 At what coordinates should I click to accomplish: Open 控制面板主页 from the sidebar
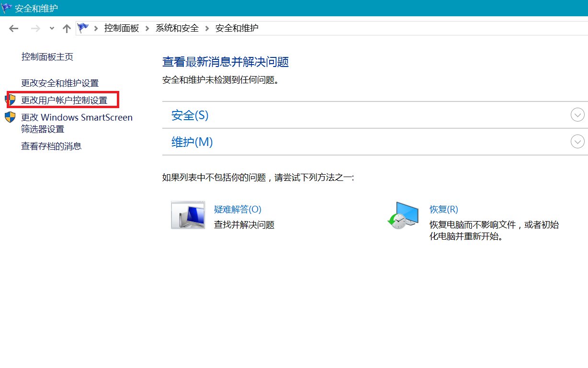[47, 56]
